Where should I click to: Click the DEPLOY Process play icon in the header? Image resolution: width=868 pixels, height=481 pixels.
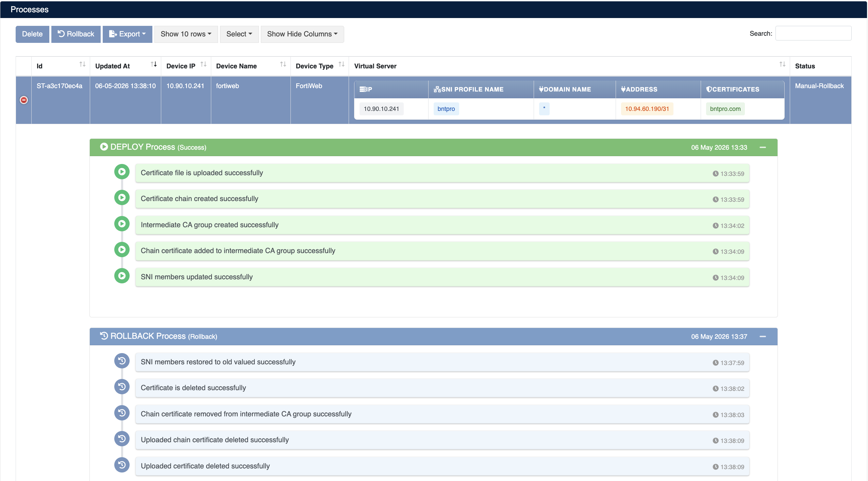click(104, 147)
